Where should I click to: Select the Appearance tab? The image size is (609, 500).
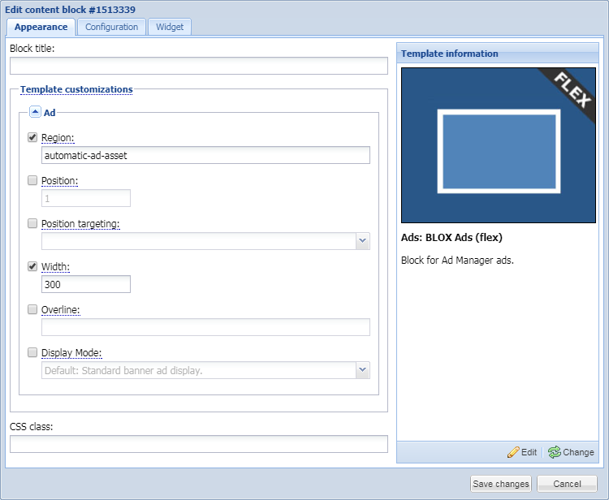[40, 27]
